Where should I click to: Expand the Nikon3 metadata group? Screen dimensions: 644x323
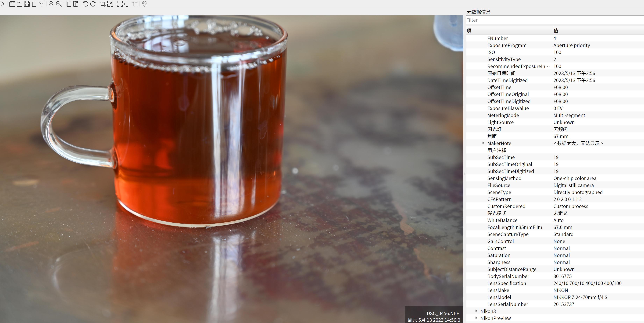coord(476,311)
